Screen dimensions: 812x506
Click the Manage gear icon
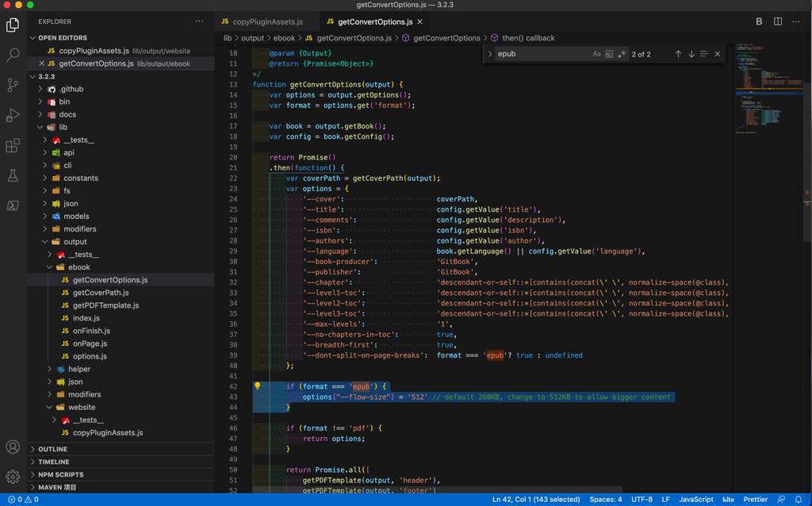pos(13,477)
